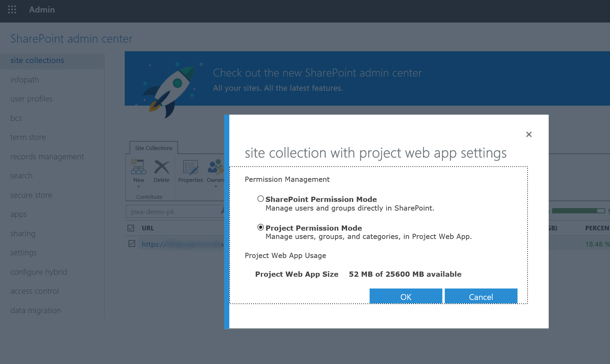
Task: Open bcs in left navigation
Action: coord(16,118)
